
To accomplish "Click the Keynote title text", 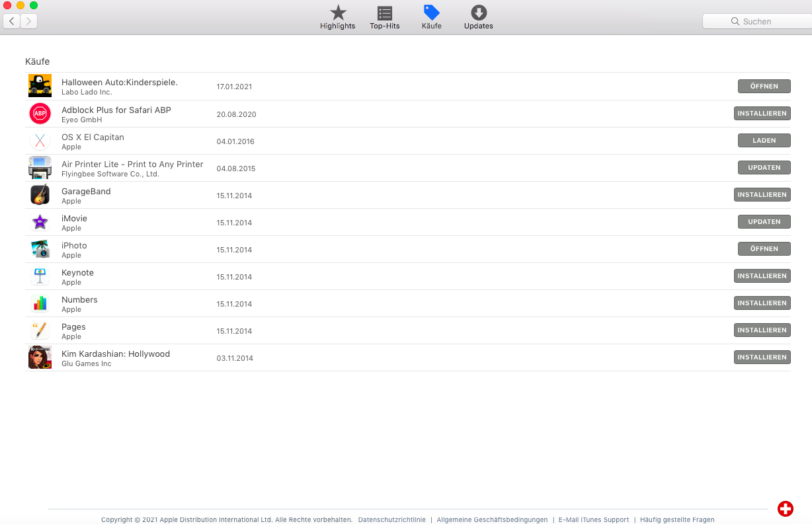I will 77,272.
